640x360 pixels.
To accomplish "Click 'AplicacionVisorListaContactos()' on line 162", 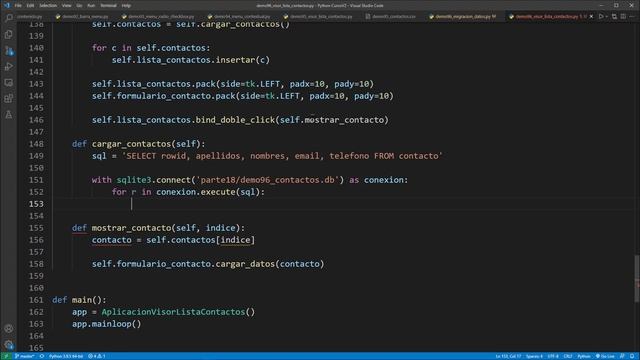I will [x=178, y=312].
